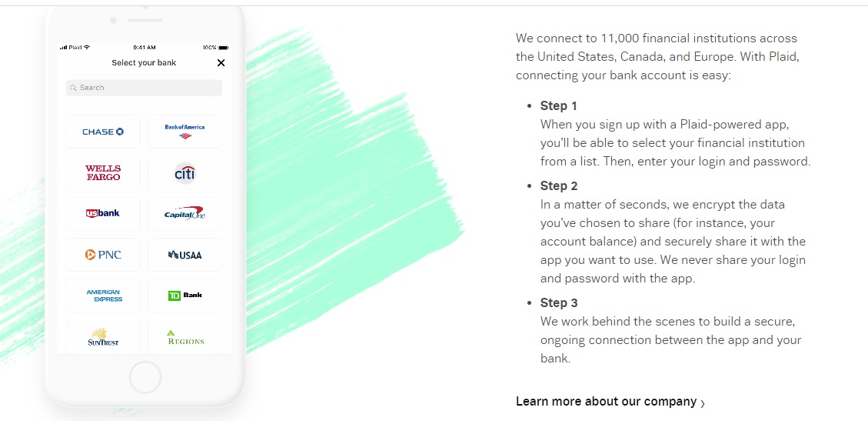The width and height of the screenshot is (868, 421).
Task: Click the chevron after Learn more link
Action: coord(703,403)
